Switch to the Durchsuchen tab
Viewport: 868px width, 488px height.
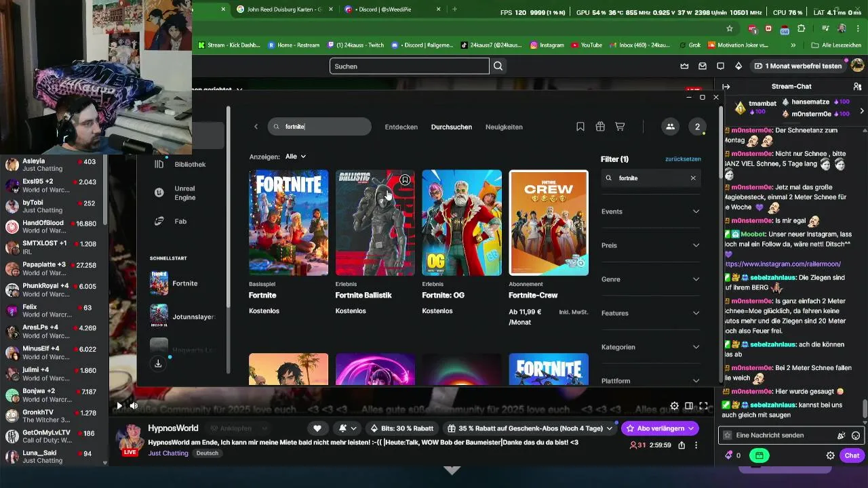tap(452, 127)
